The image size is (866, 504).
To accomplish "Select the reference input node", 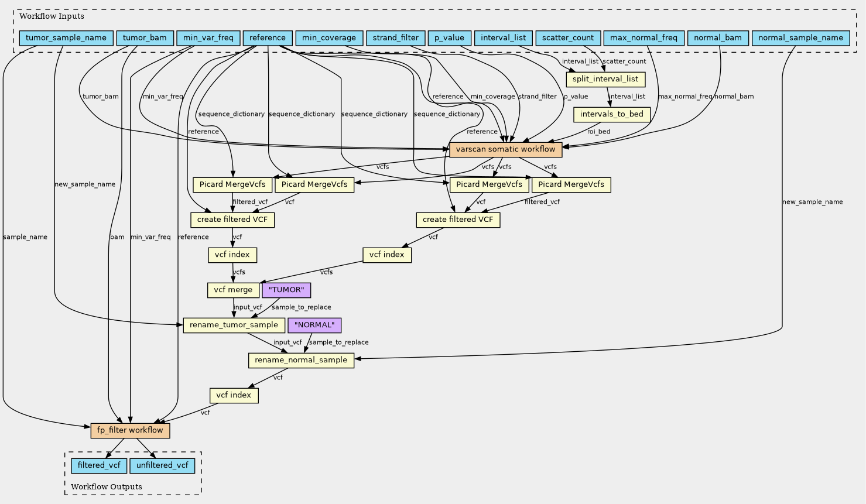I will [x=267, y=38].
